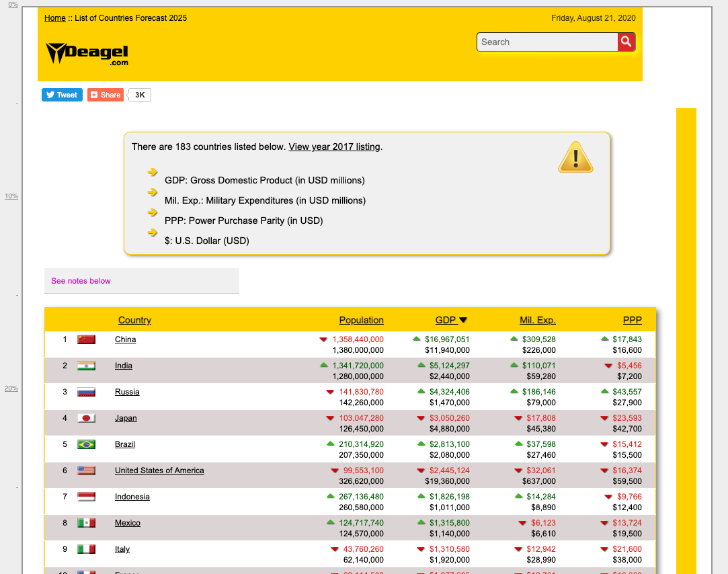The width and height of the screenshot is (728, 574).
Task: Click the date Friday, August 21, 2020
Action: 594,18
